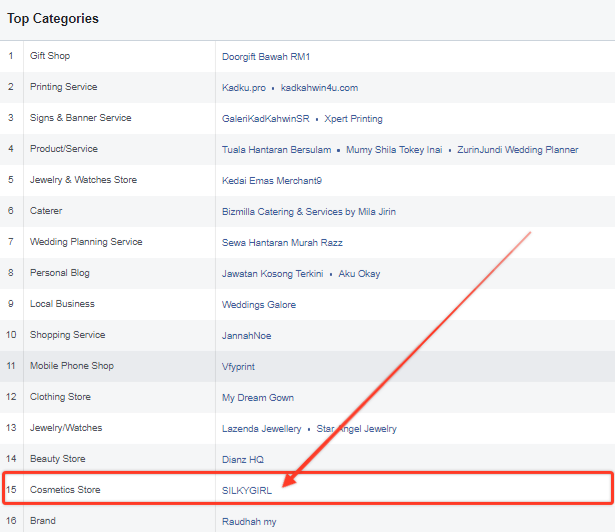Open the kadkahwin4u.com page link
615x532 pixels.
319,87
